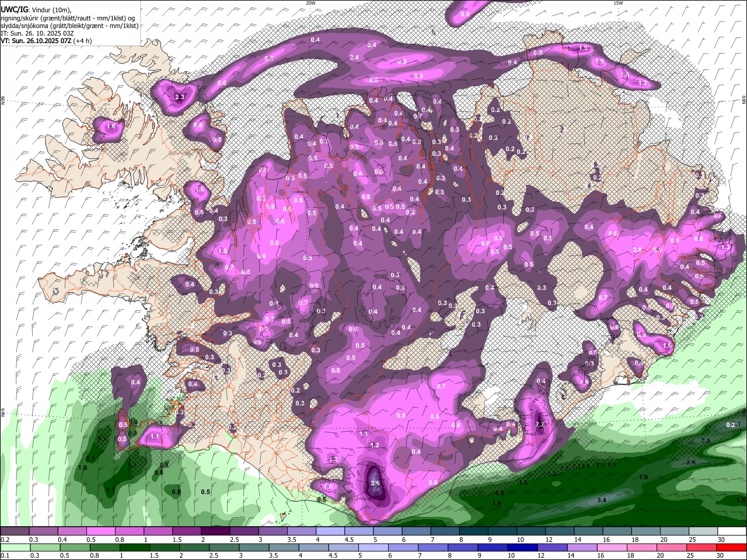The image size is (747, 560).
Task: Click the 2.6 rain value near the right edge
Action: [x=691, y=462]
